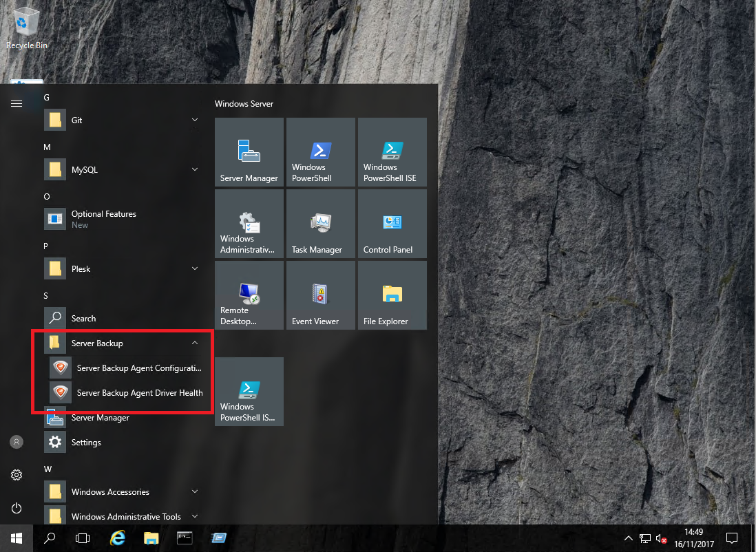Expand the Plesk folder chevron

tap(195, 268)
